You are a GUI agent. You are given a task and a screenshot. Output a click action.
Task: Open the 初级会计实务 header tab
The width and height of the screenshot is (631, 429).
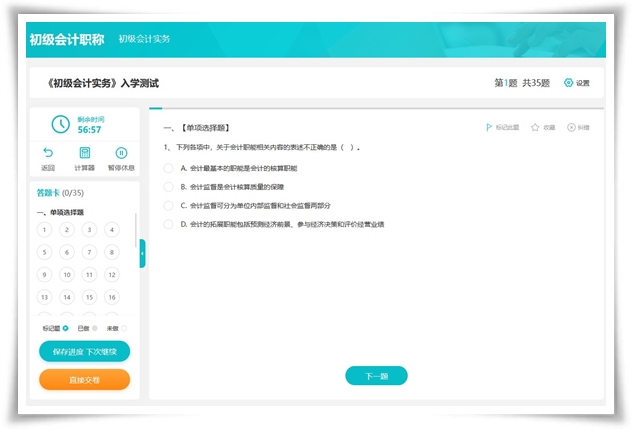pos(144,39)
